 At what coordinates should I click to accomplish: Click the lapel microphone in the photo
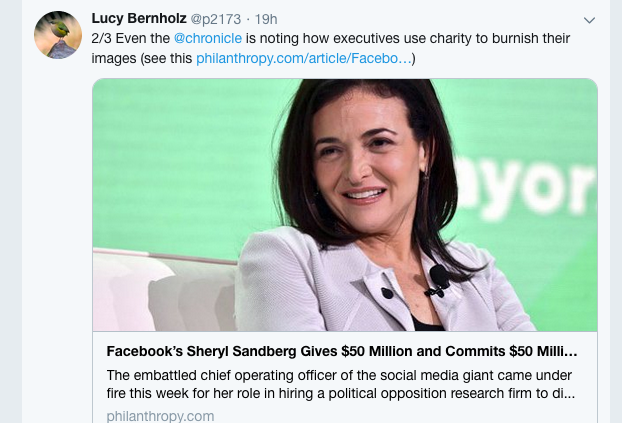tap(438, 276)
